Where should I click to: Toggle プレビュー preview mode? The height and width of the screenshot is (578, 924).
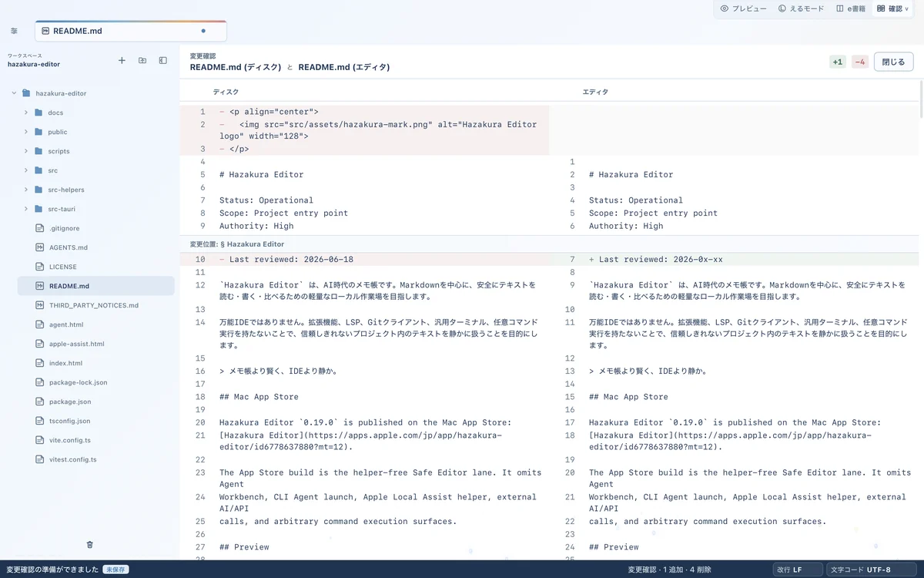pos(743,8)
